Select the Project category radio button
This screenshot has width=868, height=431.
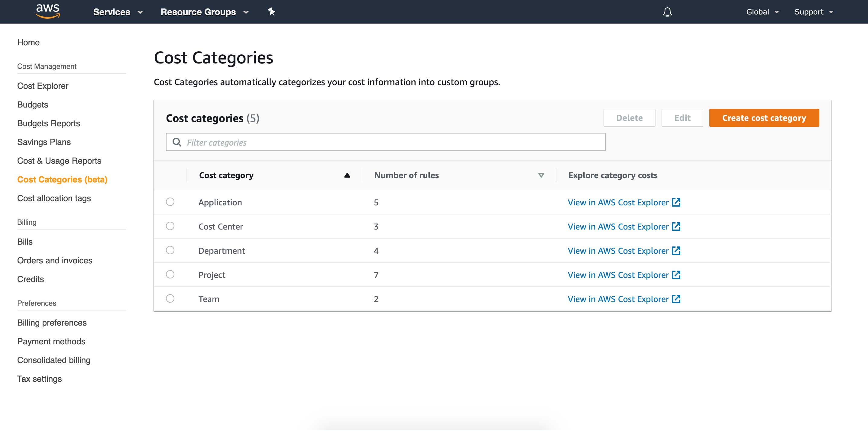point(170,275)
